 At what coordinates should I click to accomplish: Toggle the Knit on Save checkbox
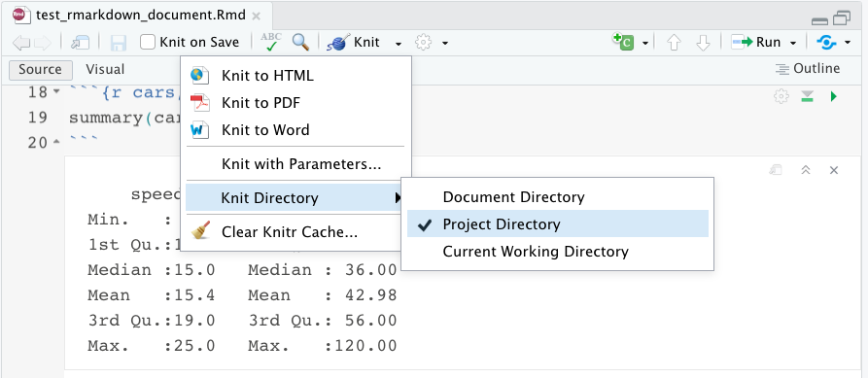click(147, 42)
